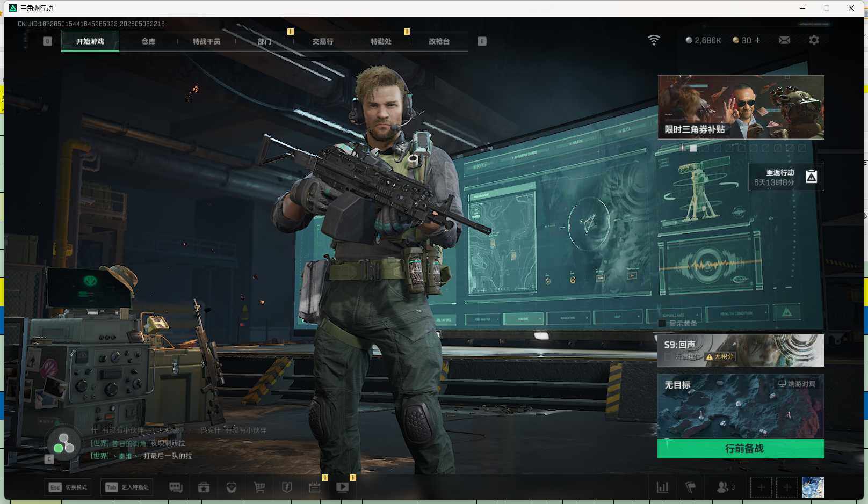Click the 无积分 warning label

click(720, 356)
